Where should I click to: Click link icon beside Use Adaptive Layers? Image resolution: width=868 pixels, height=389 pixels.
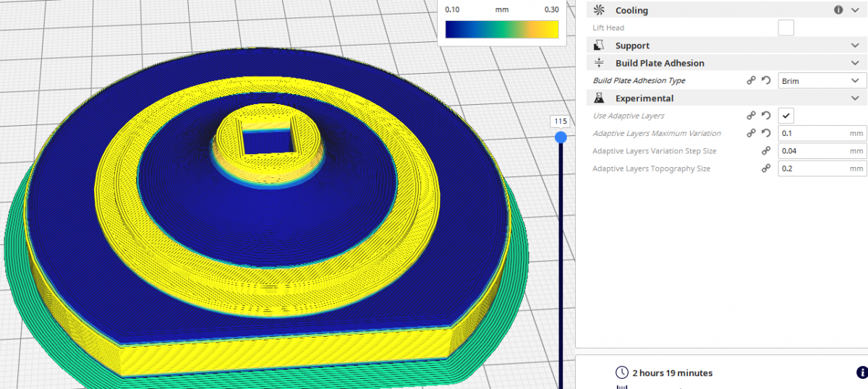tap(752, 116)
